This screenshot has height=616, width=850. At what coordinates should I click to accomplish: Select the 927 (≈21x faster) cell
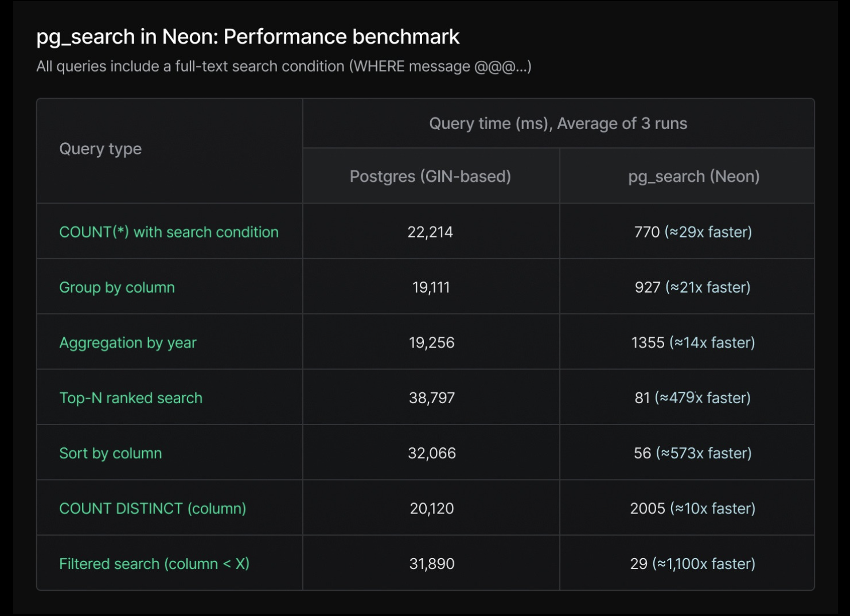687,287
